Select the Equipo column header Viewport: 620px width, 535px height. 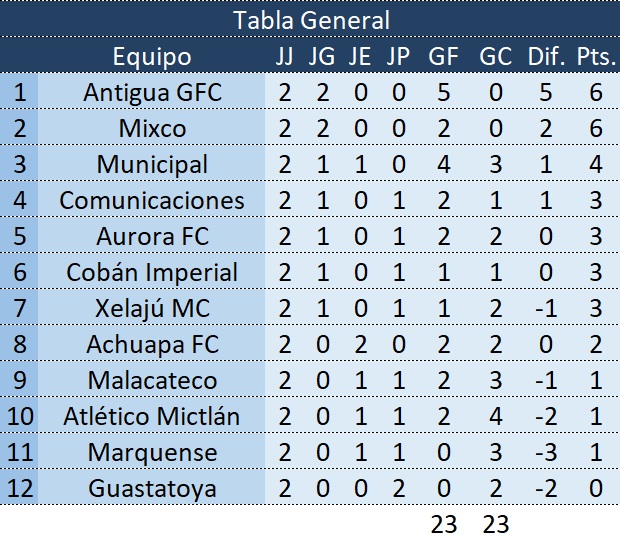point(152,56)
